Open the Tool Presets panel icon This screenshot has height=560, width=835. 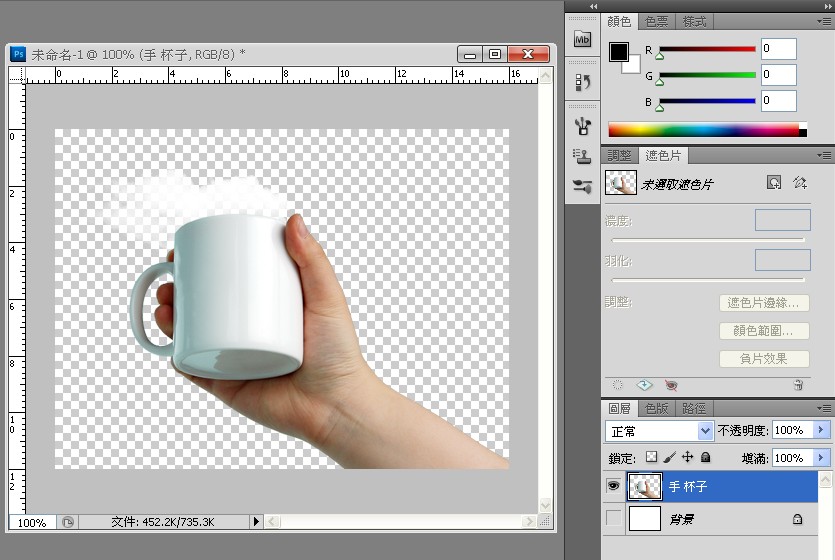click(x=582, y=186)
